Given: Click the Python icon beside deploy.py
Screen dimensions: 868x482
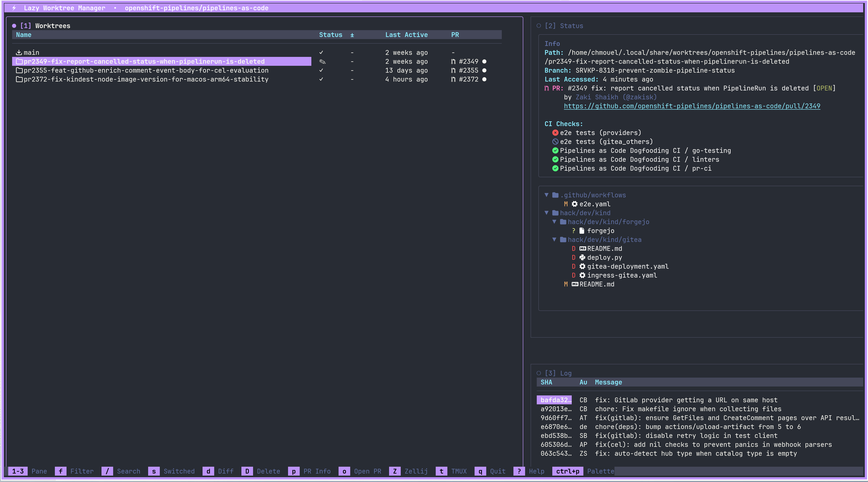Looking at the screenshot, I should pyautogui.click(x=583, y=257).
